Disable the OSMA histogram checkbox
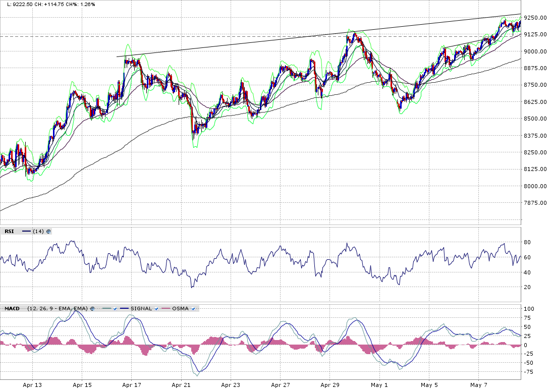Viewport: 551px width, 392px height. [193, 308]
